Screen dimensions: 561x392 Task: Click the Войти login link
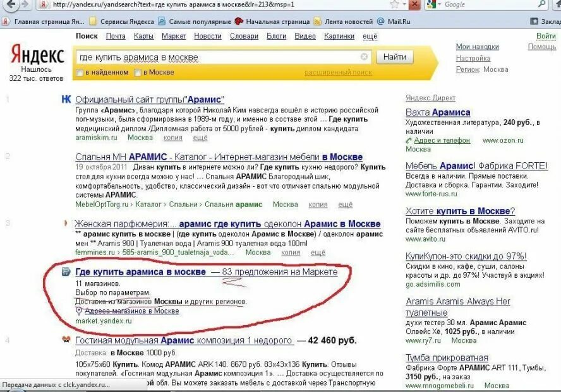546,36
